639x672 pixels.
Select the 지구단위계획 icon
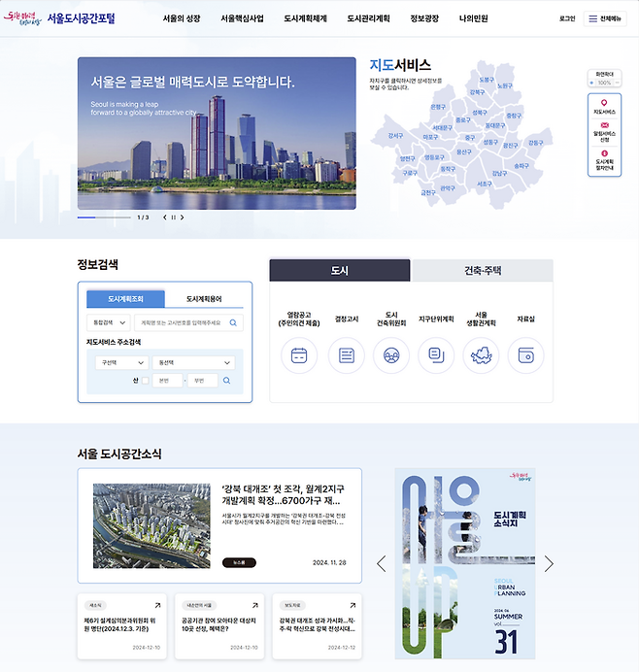pos(436,355)
